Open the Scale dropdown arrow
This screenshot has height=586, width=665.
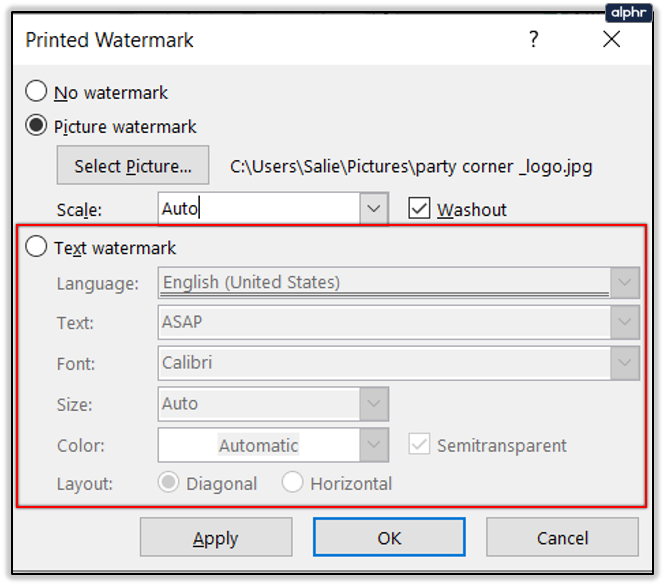point(374,209)
